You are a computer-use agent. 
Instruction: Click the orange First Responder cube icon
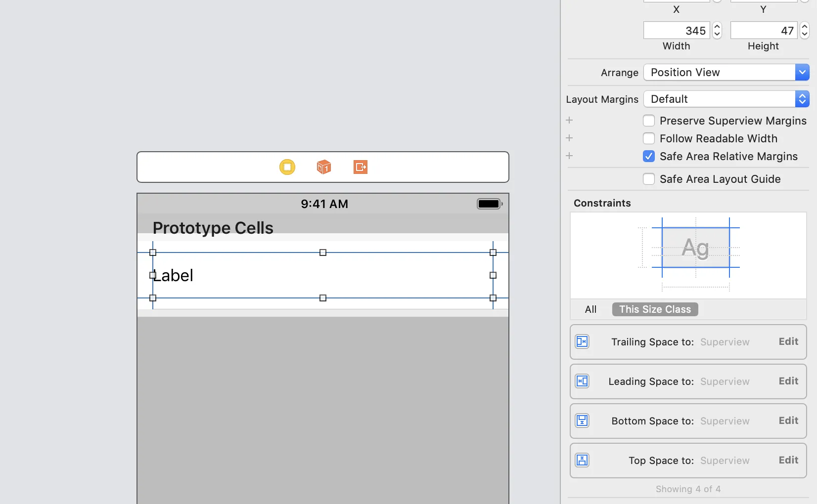point(323,167)
